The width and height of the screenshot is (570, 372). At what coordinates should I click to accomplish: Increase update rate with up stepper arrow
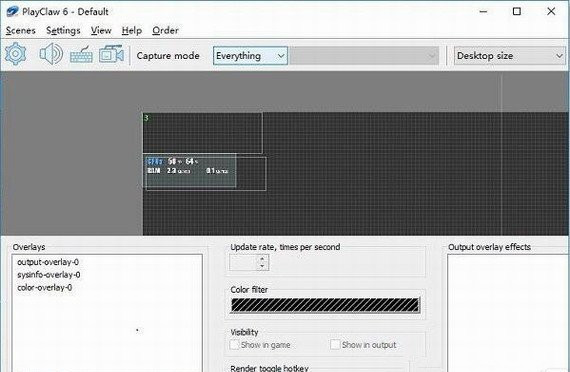point(262,259)
